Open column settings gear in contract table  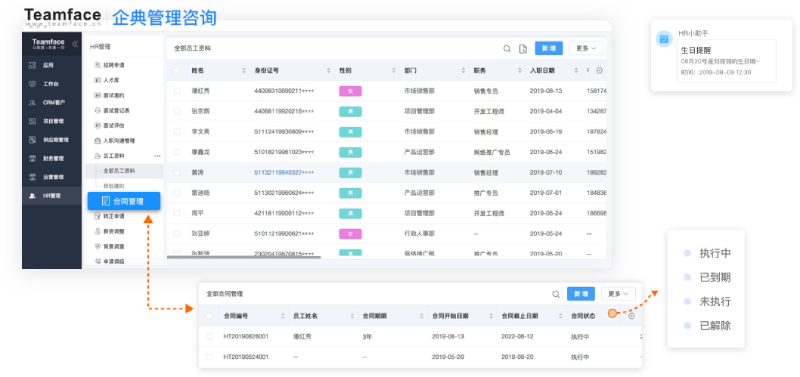(x=632, y=316)
